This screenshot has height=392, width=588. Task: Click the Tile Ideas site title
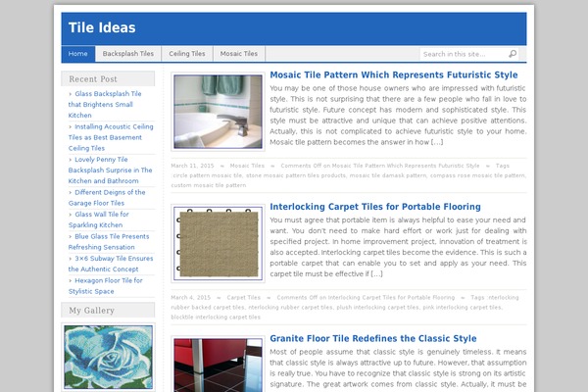pyautogui.click(x=102, y=27)
